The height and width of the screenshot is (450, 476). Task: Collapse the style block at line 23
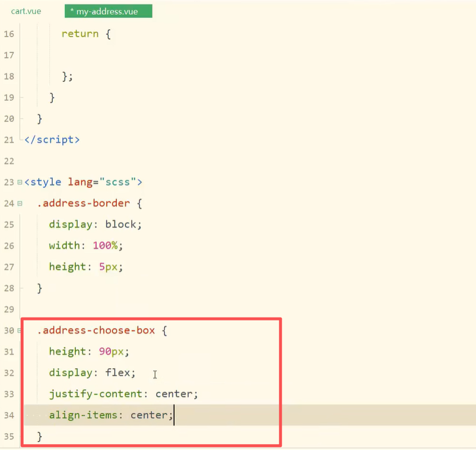[20, 183]
